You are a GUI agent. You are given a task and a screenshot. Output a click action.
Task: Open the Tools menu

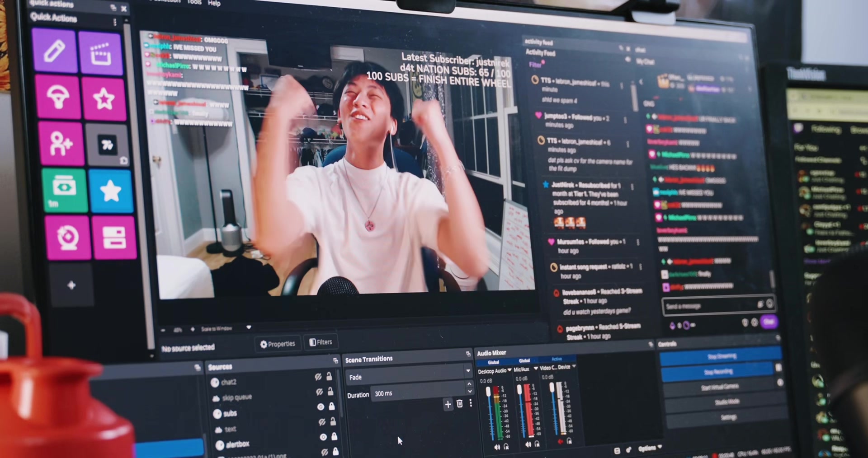(x=194, y=2)
